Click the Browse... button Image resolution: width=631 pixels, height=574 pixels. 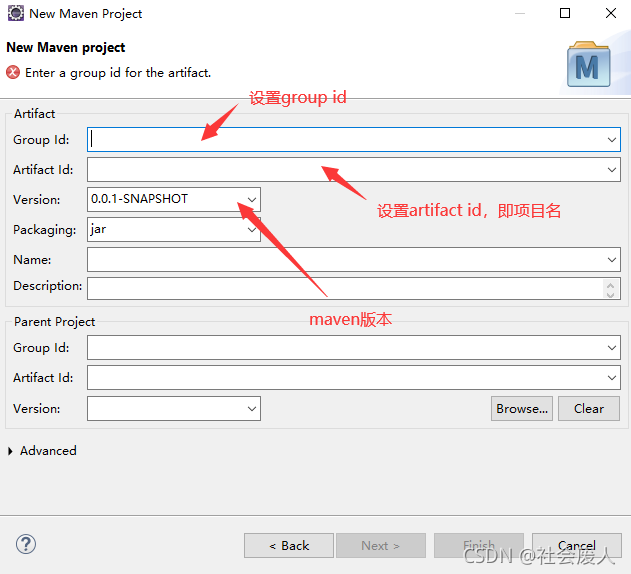coord(522,409)
